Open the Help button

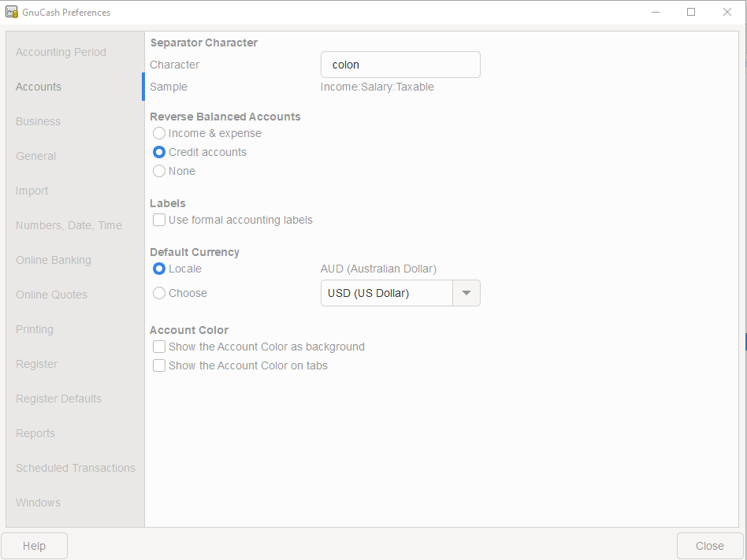tap(35, 546)
